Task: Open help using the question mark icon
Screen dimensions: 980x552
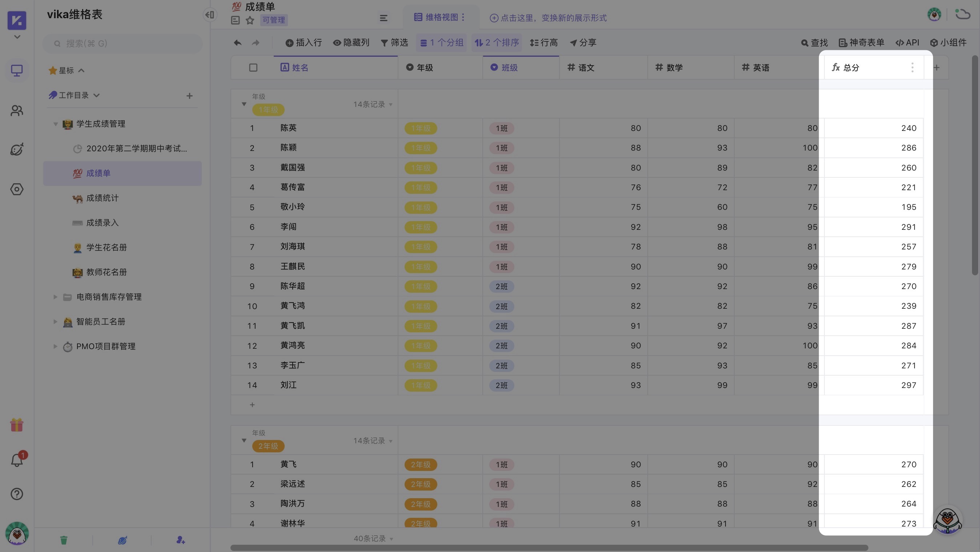Action: click(x=17, y=494)
